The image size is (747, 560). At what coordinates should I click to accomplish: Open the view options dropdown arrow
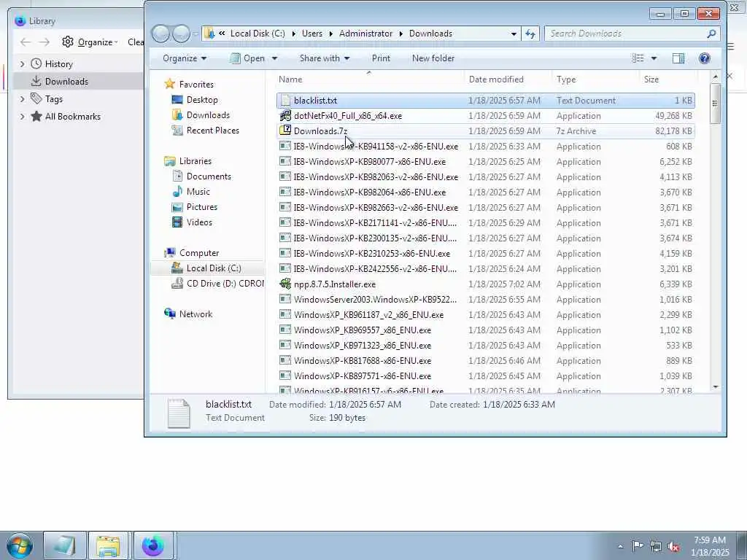pyautogui.click(x=654, y=58)
